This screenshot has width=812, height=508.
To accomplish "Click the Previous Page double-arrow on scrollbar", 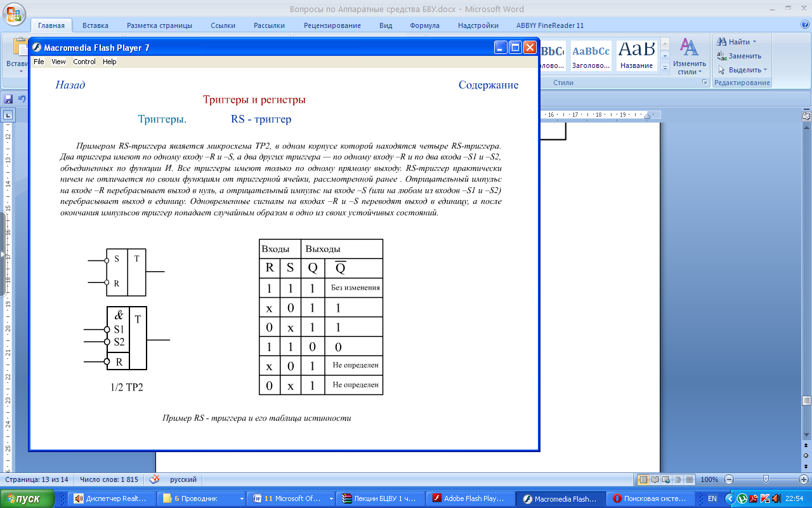I will click(806, 446).
